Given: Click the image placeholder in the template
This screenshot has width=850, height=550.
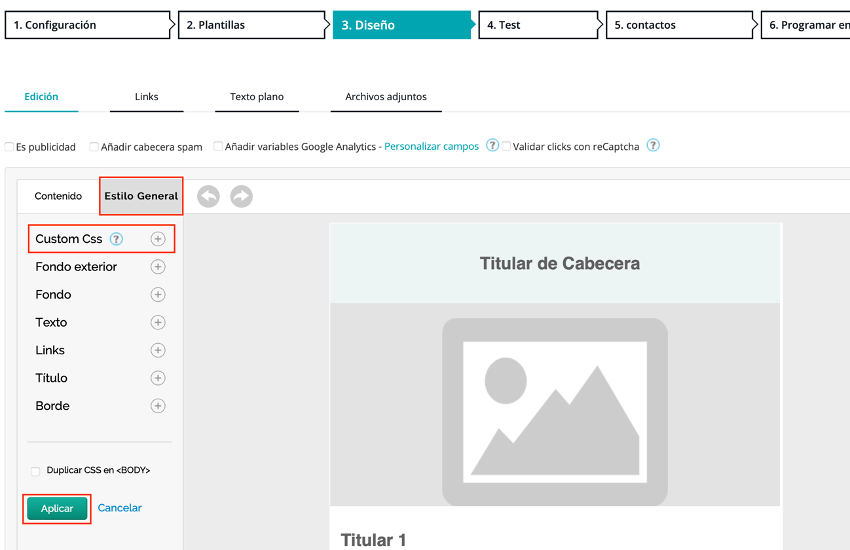Looking at the screenshot, I should point(555,412).
